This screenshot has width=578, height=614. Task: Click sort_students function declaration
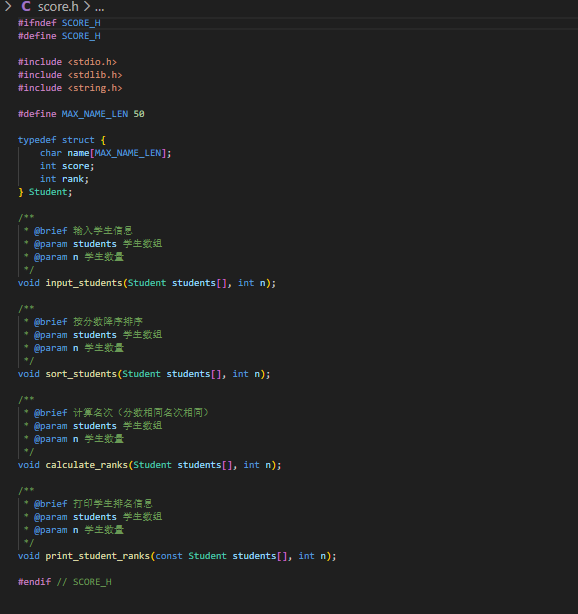[144, 374]
